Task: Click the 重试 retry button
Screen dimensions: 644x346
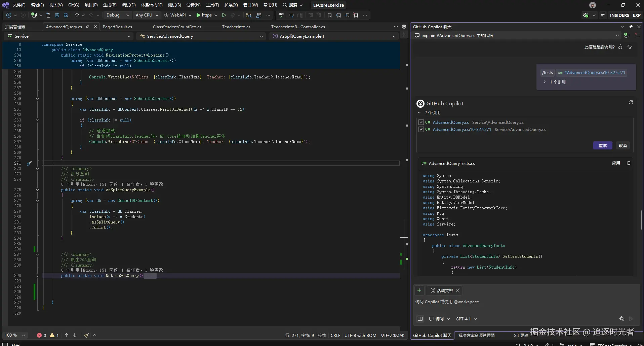Action: click(x=602, y=145)
